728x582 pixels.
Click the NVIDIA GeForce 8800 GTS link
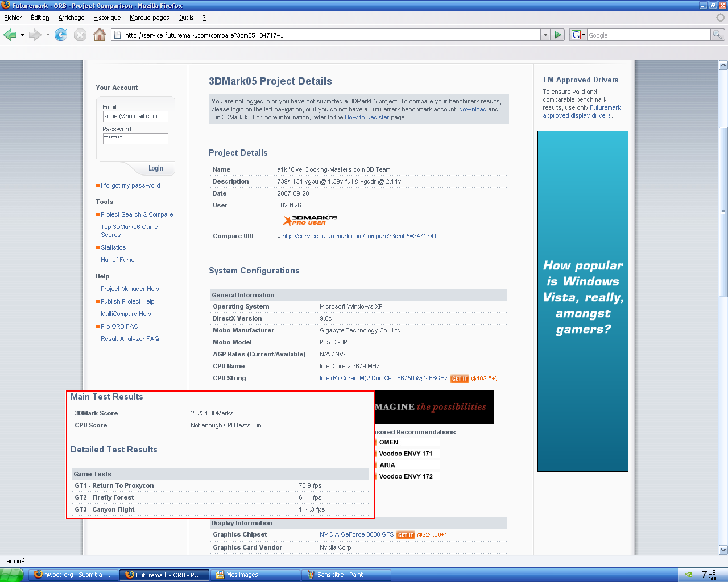357,534
